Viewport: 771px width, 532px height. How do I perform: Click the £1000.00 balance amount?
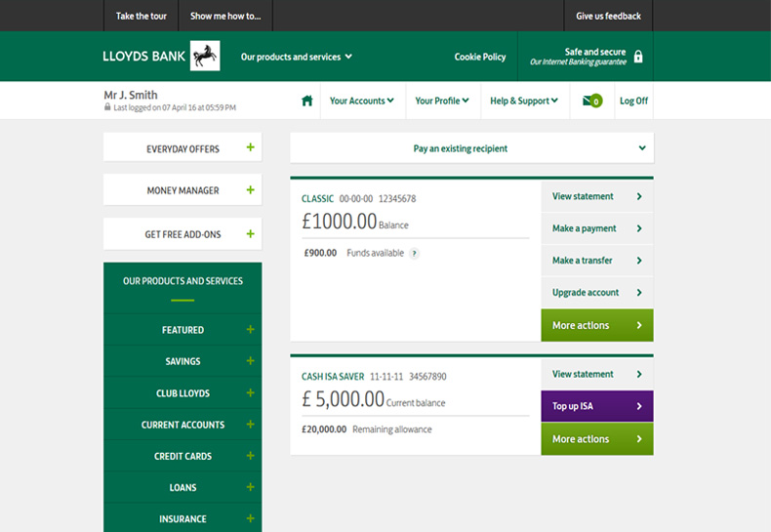coord(339,222)
